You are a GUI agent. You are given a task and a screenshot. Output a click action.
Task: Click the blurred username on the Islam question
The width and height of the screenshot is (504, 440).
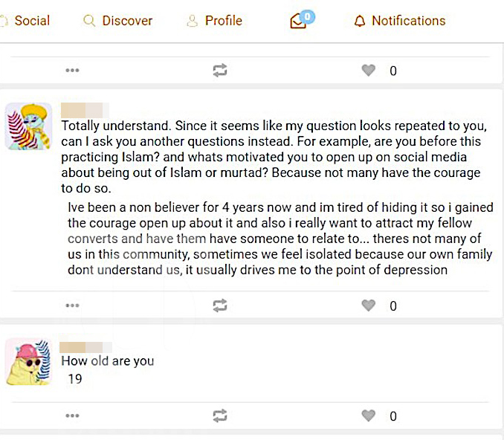point(85,111)
